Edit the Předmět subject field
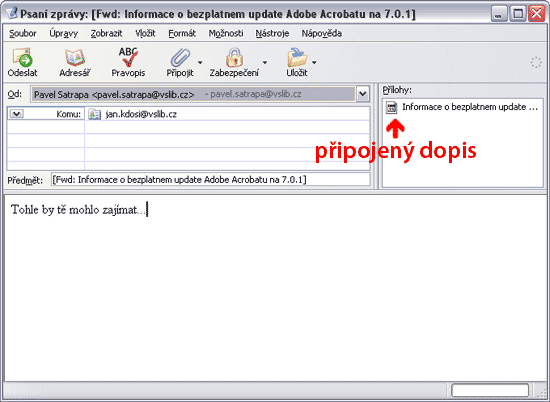The height and width of the screenshot is (402, 550). [x=210, y=180]
